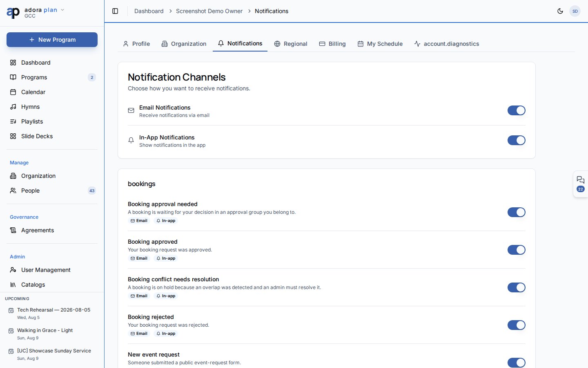This screenshot has height=368, width=588.
Task: Open the chat feedback icon with 22 badge
Action: pos(581,184)
